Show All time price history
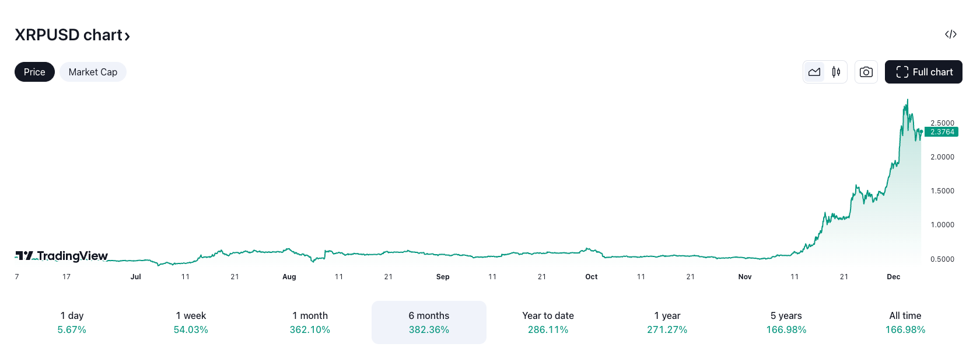Image resolution: width=980 pixels, height=354 pixels. (x=905, y=322)
